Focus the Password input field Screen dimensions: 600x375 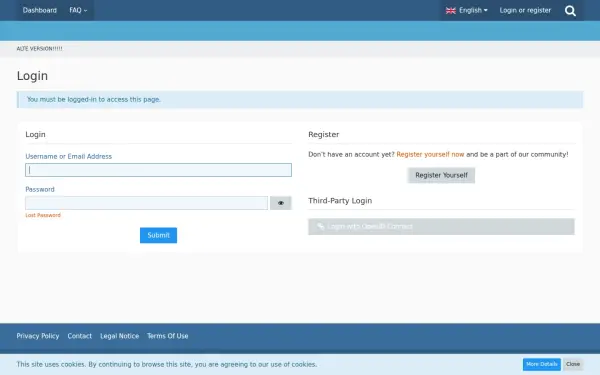[x=147, y=203]
